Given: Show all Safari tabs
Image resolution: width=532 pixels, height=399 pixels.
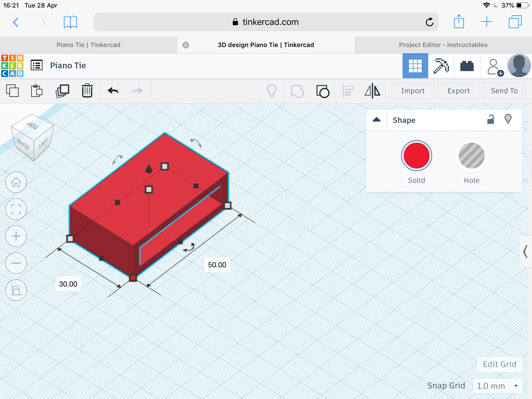Looking at the screenshot, I should pyautogui.click(x=515, y=22).
